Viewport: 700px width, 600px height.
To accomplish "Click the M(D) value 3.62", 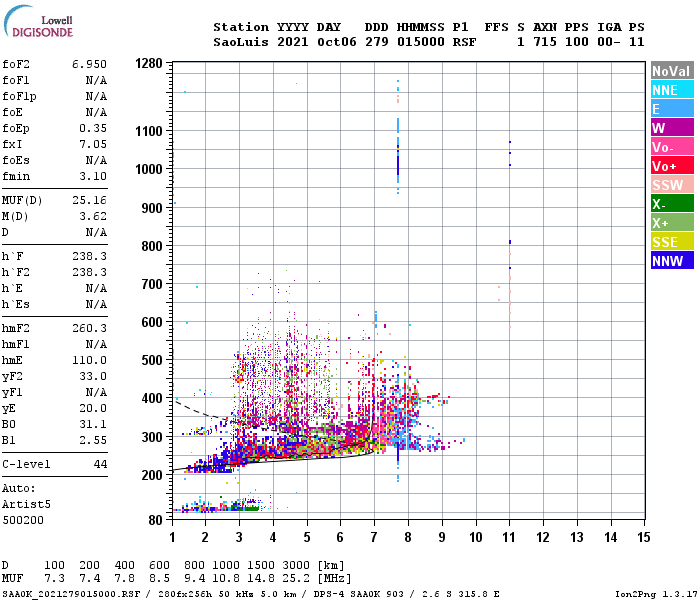I will click(93, 216).
